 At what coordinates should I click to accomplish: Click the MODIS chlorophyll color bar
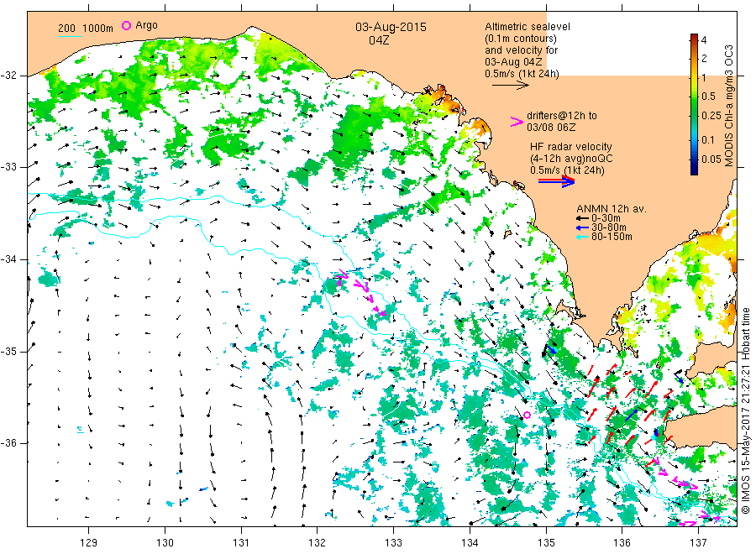pos(694,104)
